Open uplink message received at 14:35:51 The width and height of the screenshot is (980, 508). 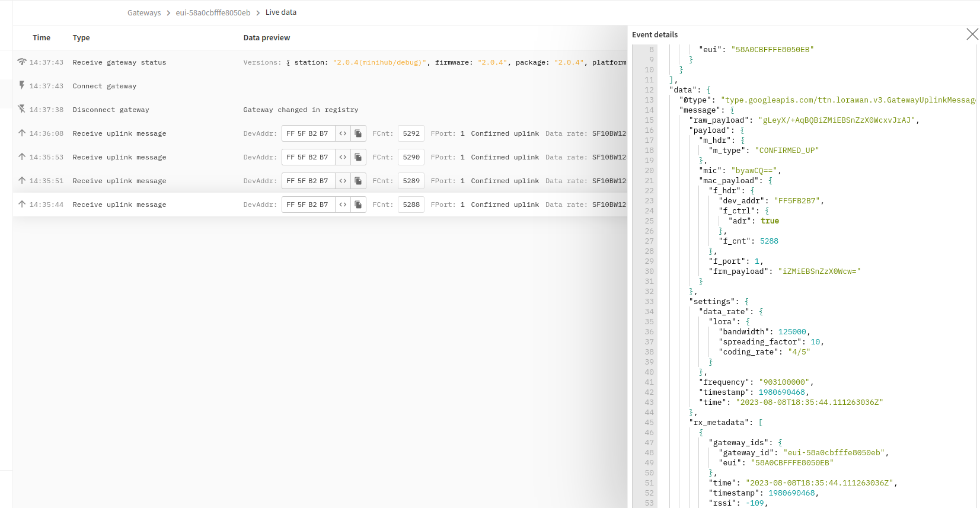[x=320, y=181]
